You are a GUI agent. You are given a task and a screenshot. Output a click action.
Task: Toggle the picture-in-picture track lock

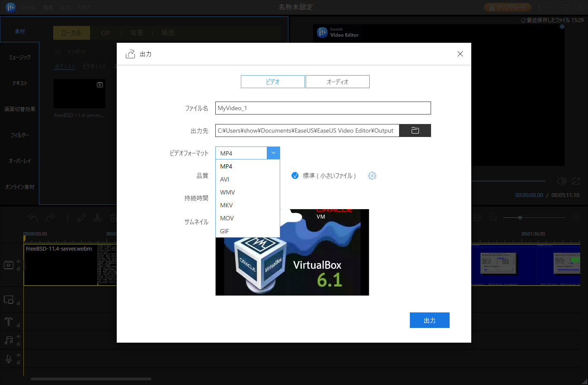pos(19,303)
